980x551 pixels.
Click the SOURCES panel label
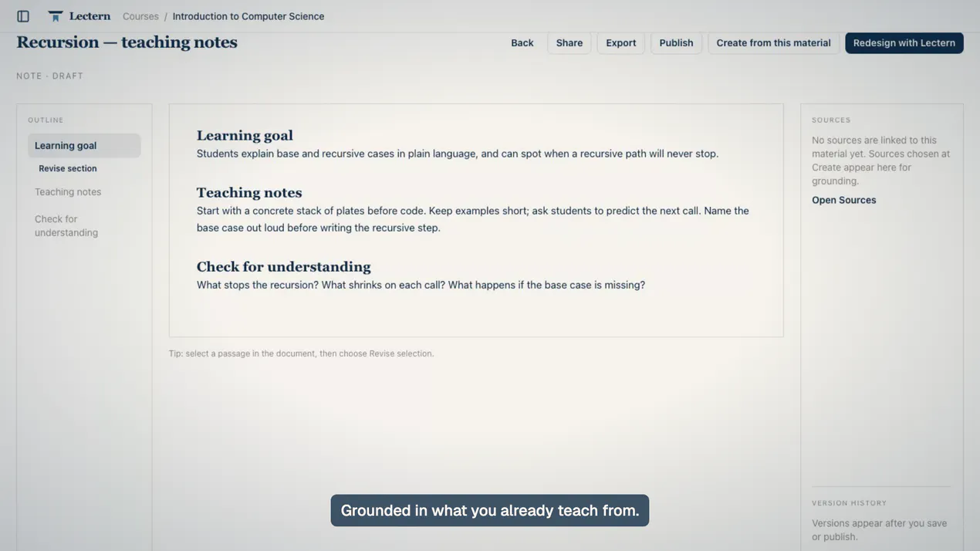[x=831, y=120]
